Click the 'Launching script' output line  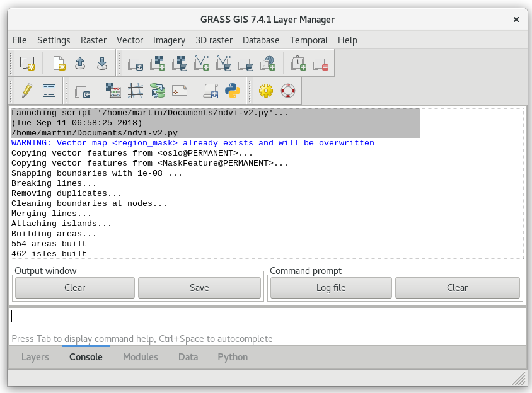point(149,113)
